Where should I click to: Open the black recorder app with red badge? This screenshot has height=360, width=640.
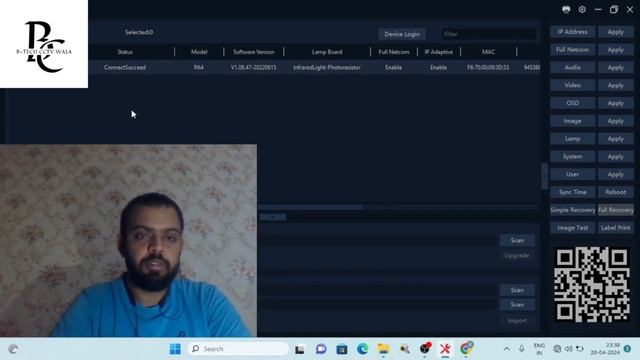coord(425,349)
